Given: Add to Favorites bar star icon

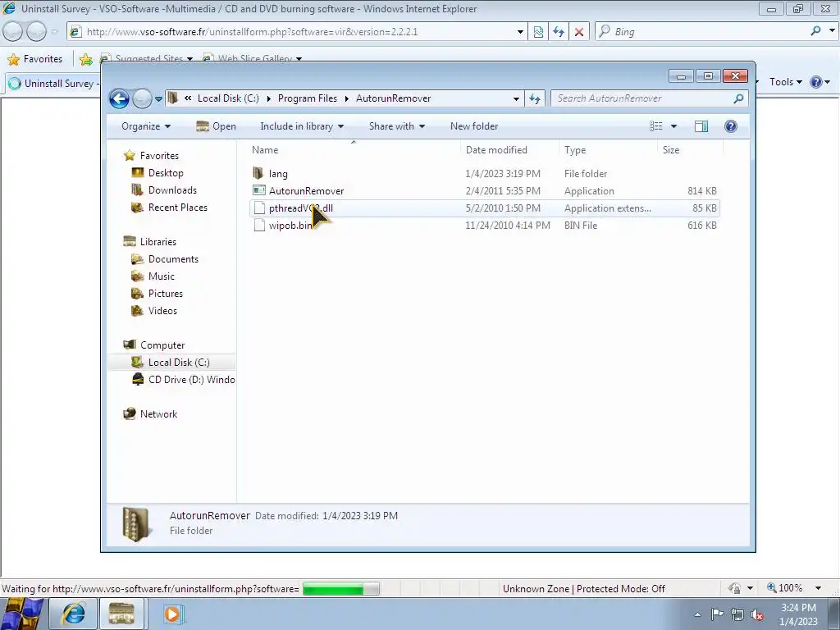Looking at the screenshot, I should point(85,59).
